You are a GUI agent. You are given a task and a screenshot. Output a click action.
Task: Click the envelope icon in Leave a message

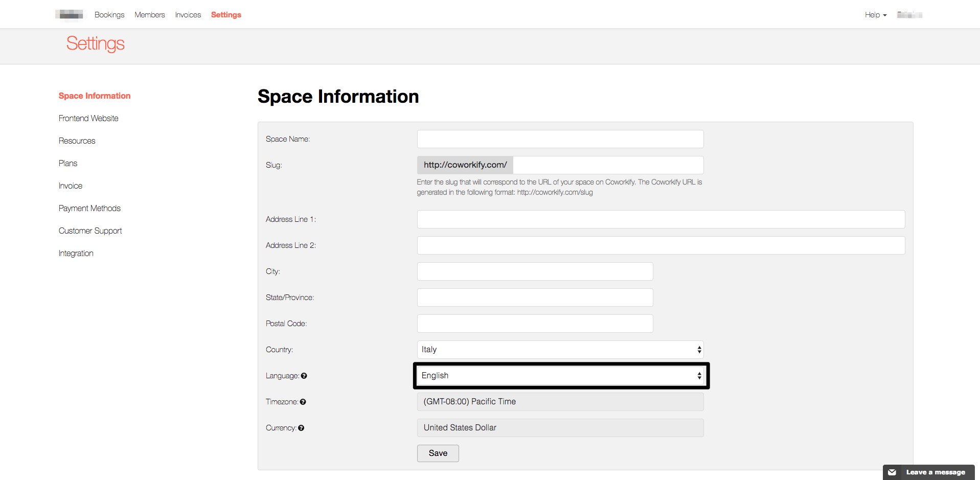(x=892, y=472)
